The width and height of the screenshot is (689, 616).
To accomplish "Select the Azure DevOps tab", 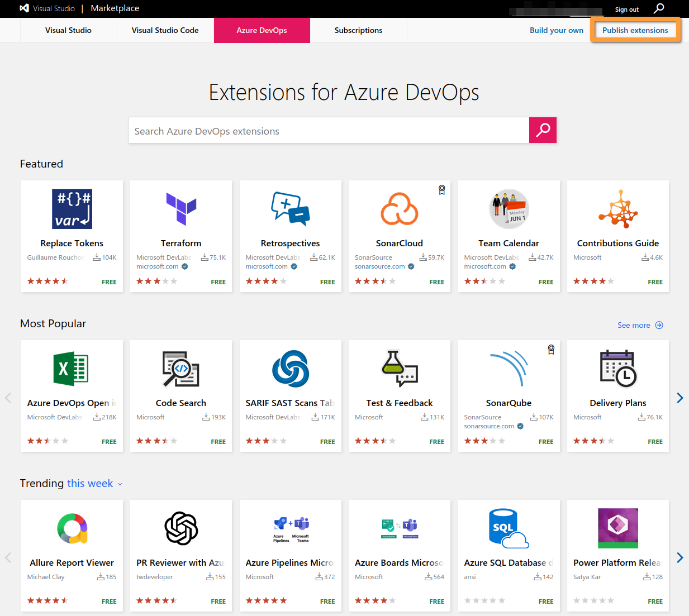I will pyautogui.click(x=262, y=30).
